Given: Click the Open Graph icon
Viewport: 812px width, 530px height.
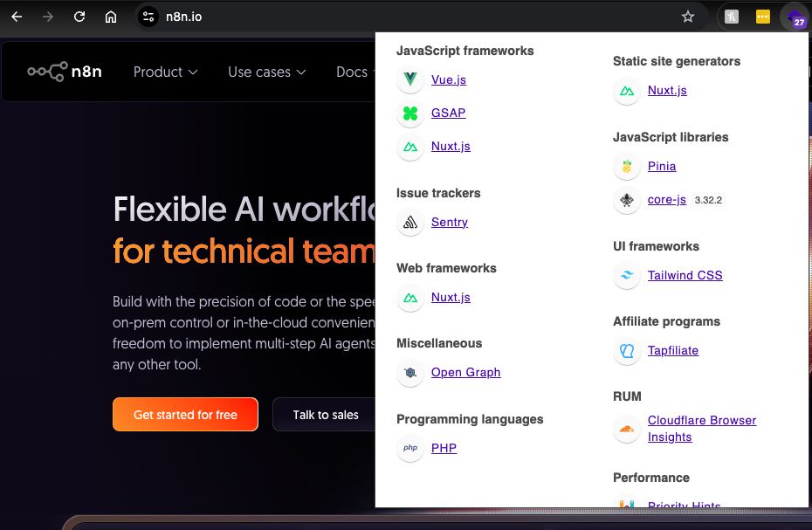Looking at the screenshot, I should pyautogui.click(x=410, y=373).
